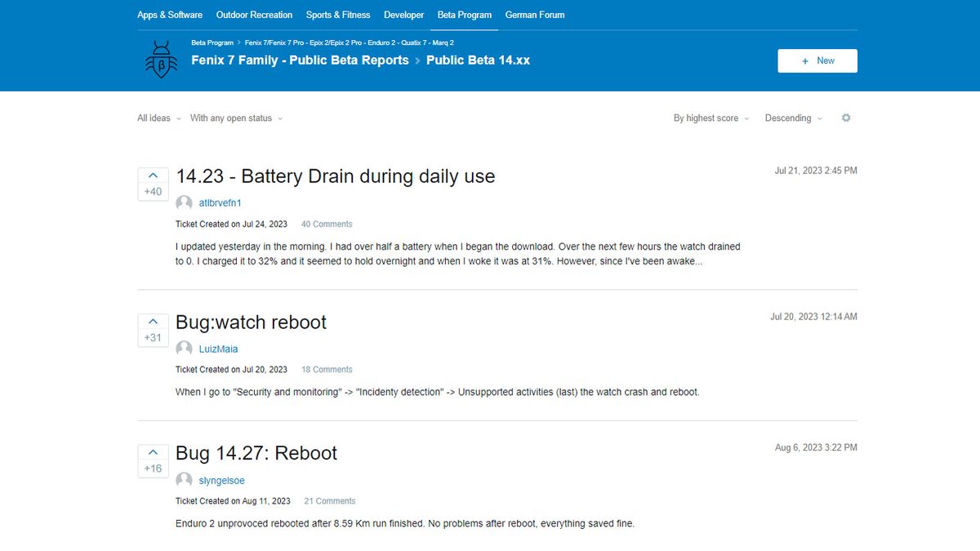Viewport: 980px width, 551px height.
Task: Click the atlbrvefn1 username link
Action: [222, 202]
